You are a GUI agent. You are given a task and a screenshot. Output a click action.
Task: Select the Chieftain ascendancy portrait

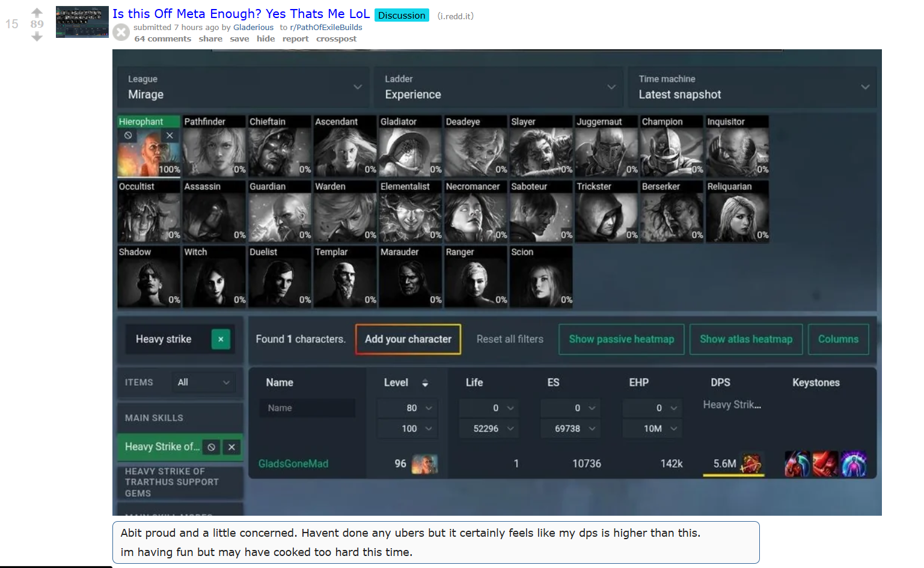[x=280, y=145]
